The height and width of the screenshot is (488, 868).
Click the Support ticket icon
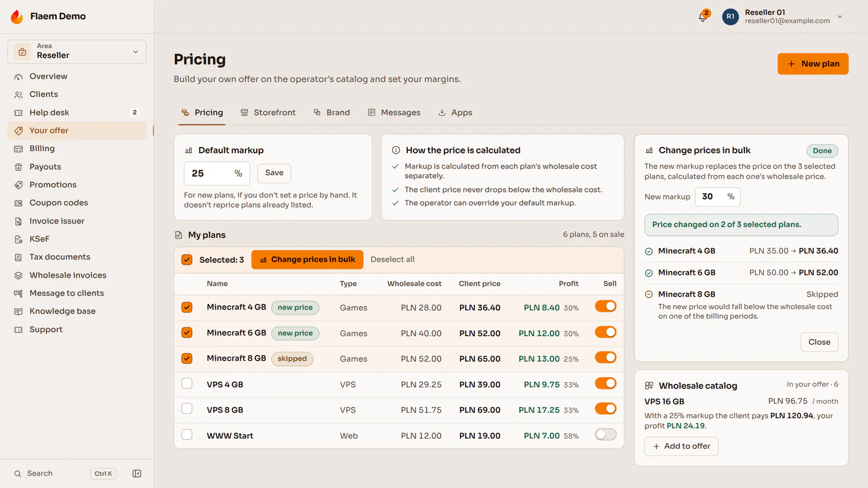[x=18, y=330]
